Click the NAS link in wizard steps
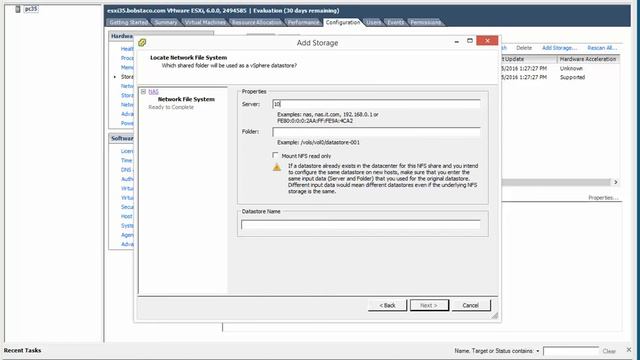Screen dimensions: 640x360 point(153,92)
